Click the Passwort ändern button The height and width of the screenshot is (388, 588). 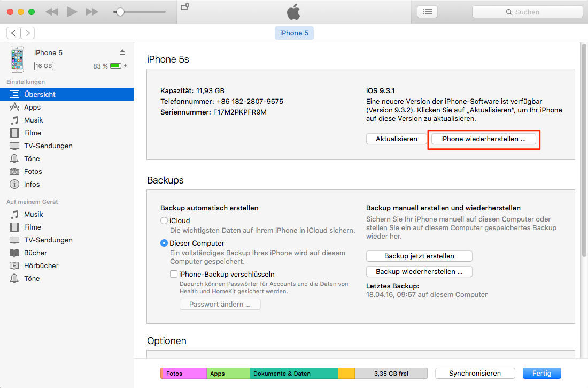(220, 304)
